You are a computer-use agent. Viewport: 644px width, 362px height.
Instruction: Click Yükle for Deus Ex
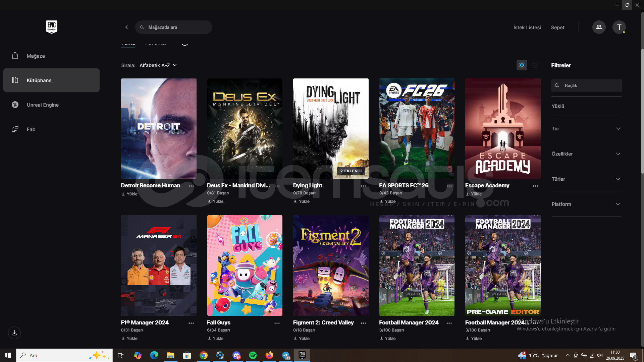coord(215,201)
